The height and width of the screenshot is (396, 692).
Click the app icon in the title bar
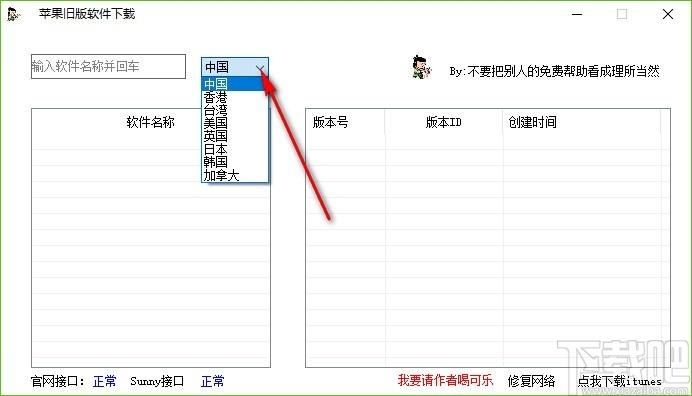[x=13, y=14]
